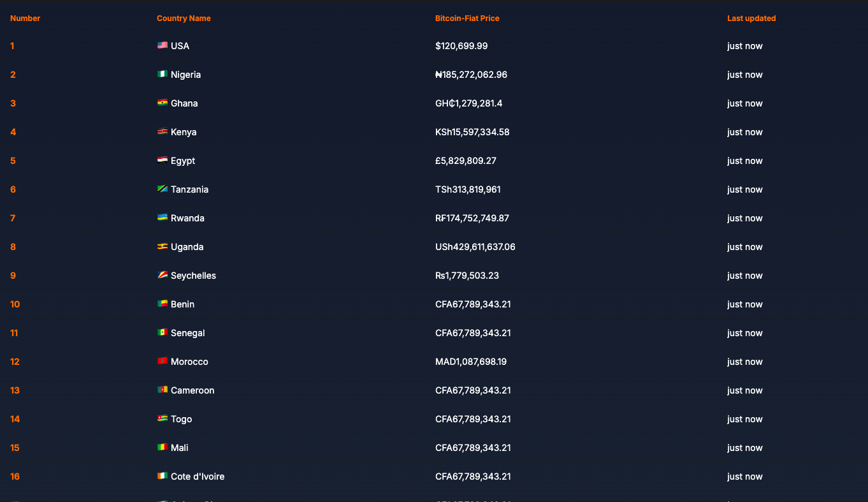Click the Bitcoin-Fiat Price column header

point(467,18)
